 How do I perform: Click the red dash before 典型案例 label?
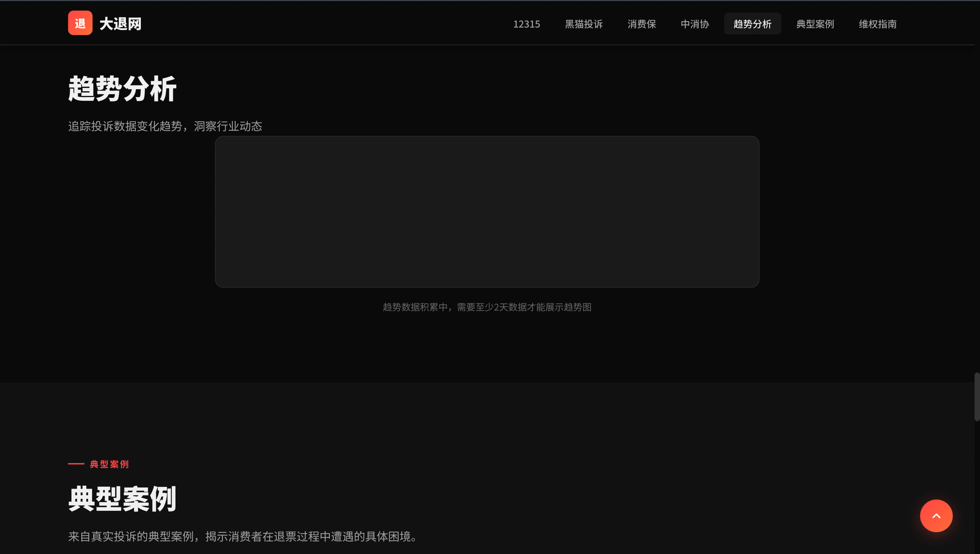pyautogui.click(x=76, y=464)
